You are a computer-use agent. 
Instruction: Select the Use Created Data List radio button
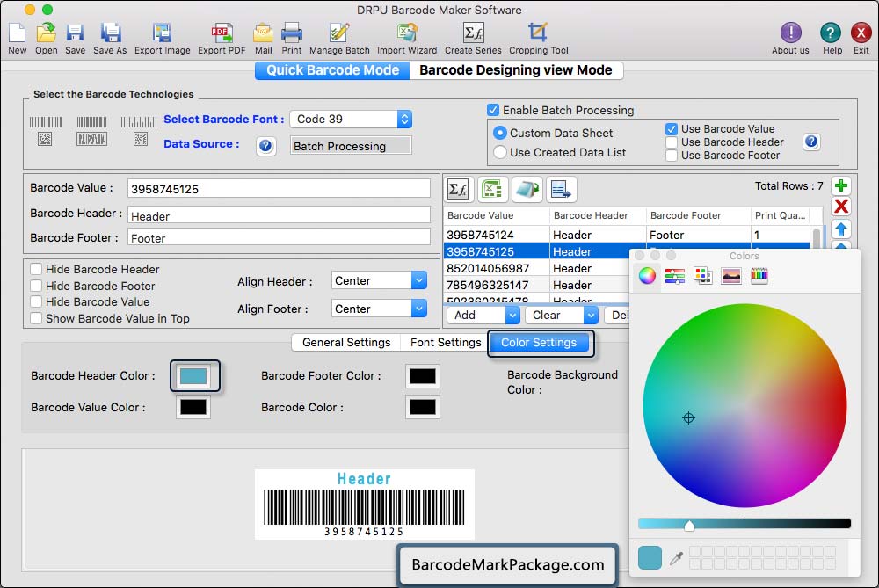pos(500,152)
